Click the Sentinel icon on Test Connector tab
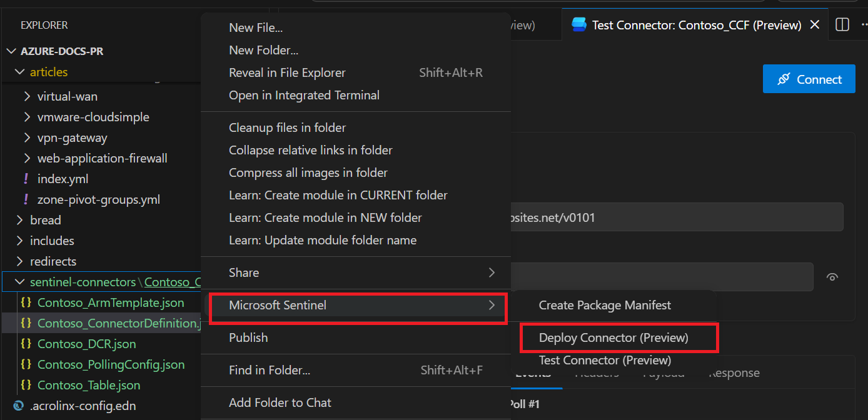Image resolution: width=868 pixels, height=420 pixels. [x=578, y=25]
